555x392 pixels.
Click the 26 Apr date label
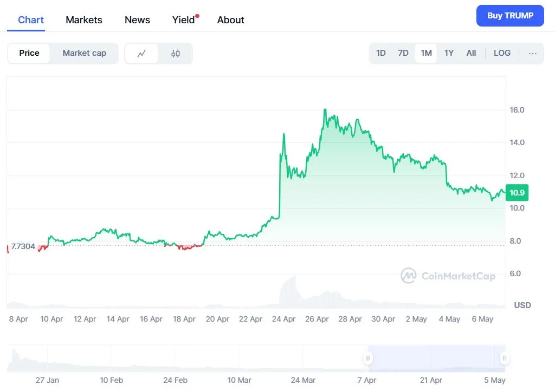pyautogui.click(x=317, y=319)
